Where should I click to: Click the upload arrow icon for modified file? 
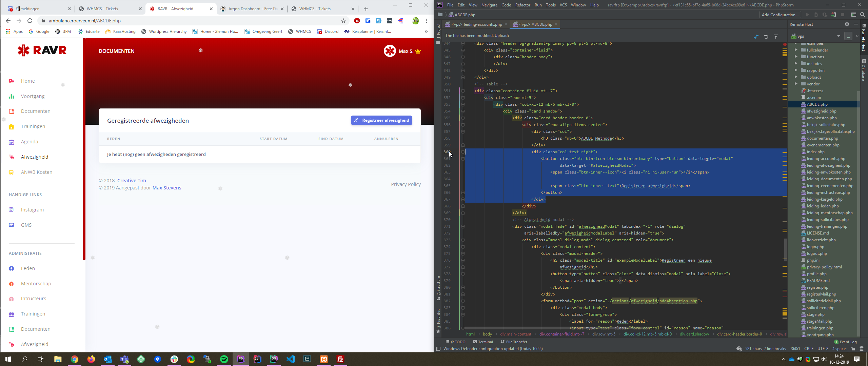(x=776, y=36)
